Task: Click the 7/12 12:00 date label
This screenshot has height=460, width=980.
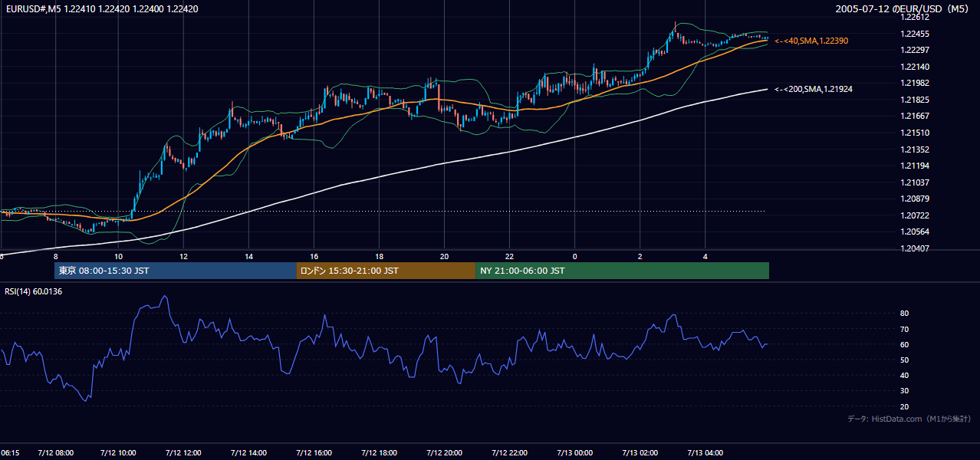Action: tap(183, 453)
